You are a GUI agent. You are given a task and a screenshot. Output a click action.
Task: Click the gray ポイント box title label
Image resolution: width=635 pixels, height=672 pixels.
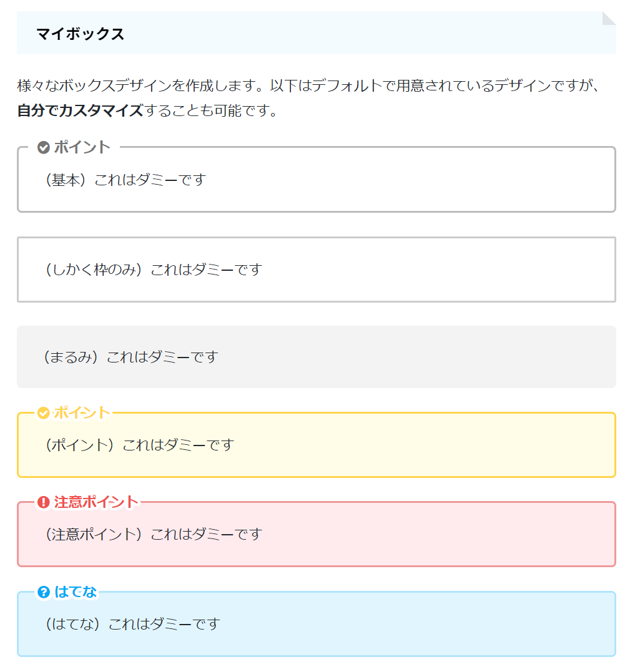pos(82,147)
